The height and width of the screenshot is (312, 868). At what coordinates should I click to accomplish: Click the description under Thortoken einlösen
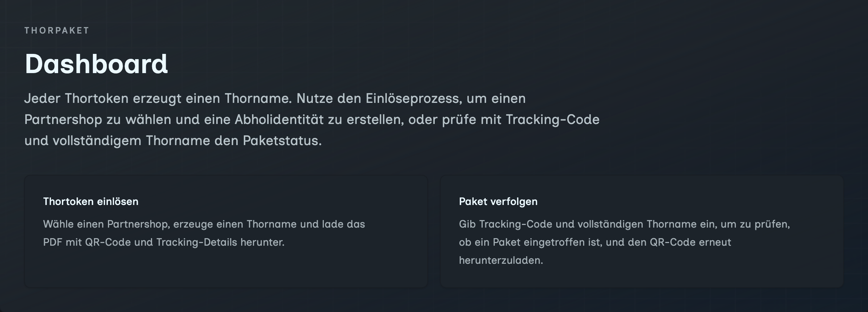pos(204,234)
